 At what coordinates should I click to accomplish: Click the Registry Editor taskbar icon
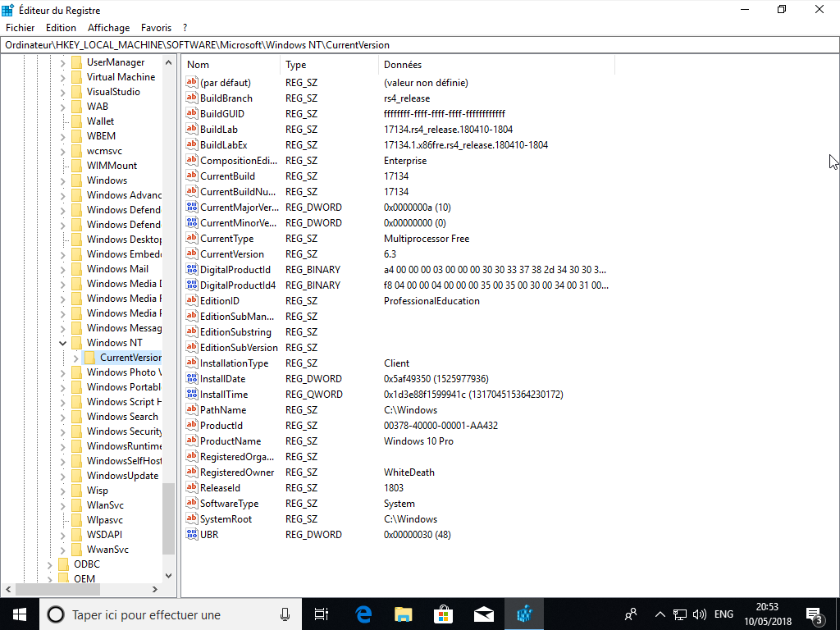click(524, 614)
